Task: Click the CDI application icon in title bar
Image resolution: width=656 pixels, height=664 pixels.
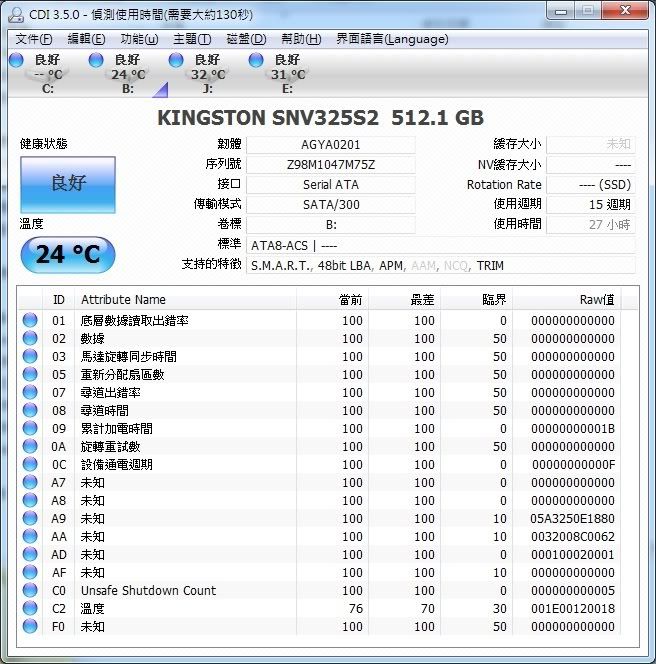Action: click(x=16, y=15)
